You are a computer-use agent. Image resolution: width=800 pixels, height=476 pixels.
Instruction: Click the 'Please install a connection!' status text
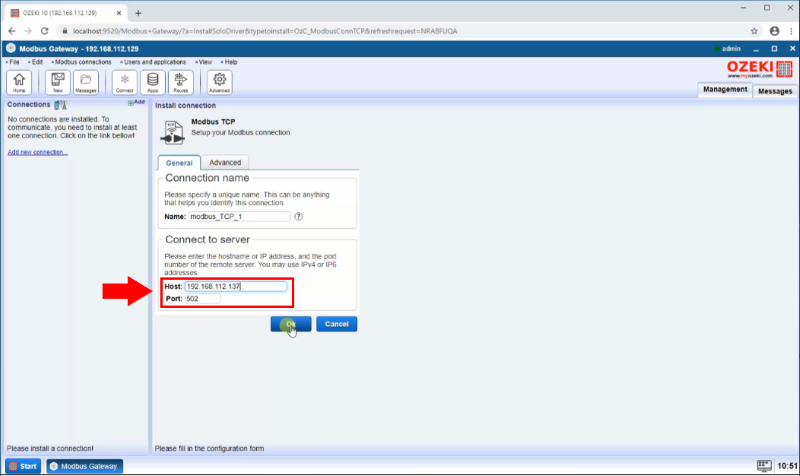[x=50, y=448]
